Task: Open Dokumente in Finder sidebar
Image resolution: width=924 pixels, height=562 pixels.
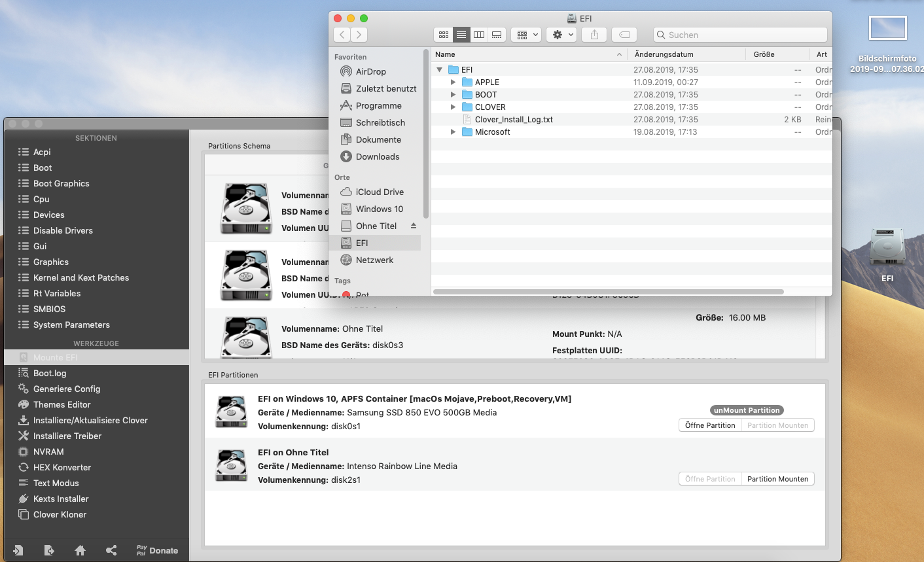Action: click(x=378, y=139)
